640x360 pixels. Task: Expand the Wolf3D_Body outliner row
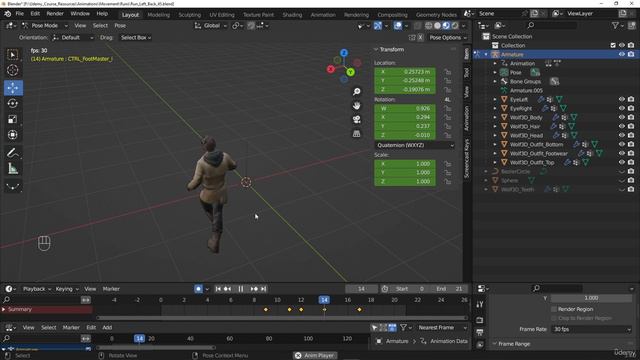[495, 117]
